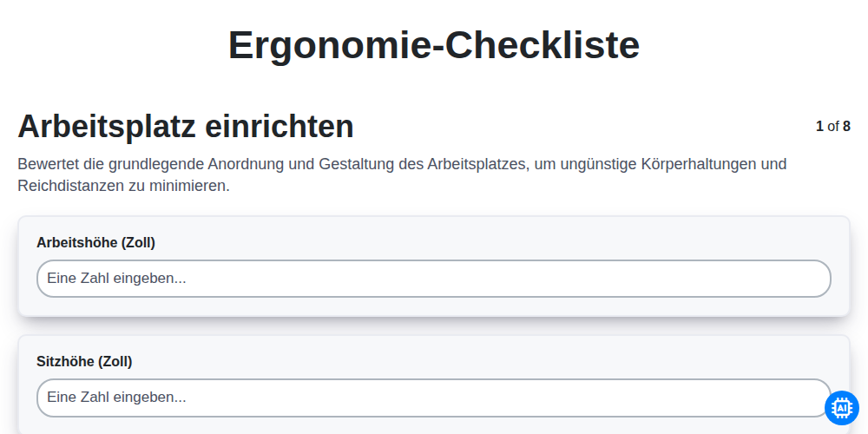Image resolution: width=868 pixels, height=434 pixels.
Task: Click the Arbeitshöhe (Zoll) label
Action: 95,242
